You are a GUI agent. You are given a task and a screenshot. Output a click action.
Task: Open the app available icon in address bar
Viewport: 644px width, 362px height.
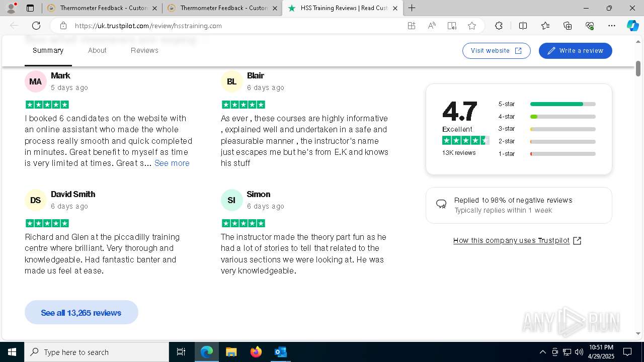tap(412, 26)
